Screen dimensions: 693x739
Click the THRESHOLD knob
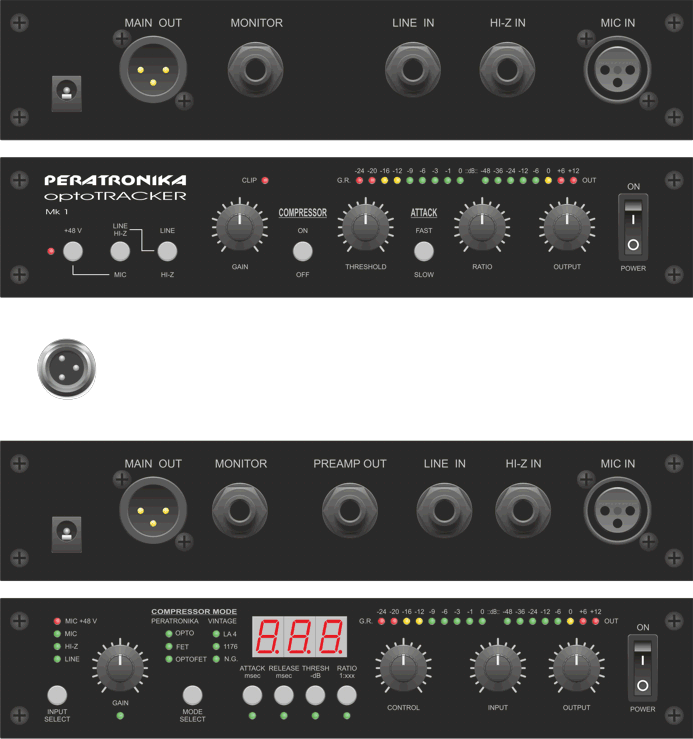pos(365,226)
